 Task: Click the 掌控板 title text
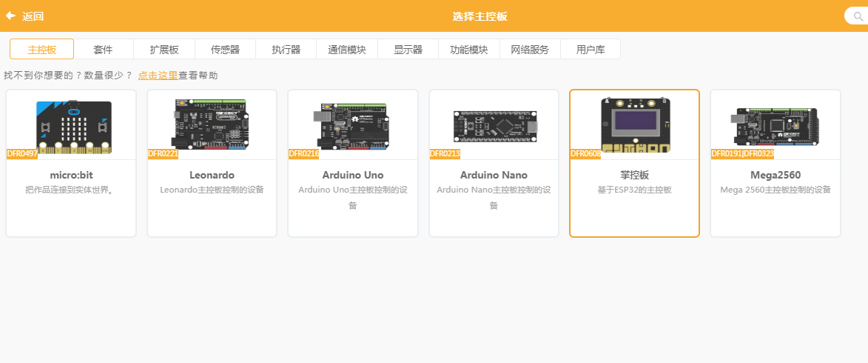pyautogui.click(x=634, y=175)
